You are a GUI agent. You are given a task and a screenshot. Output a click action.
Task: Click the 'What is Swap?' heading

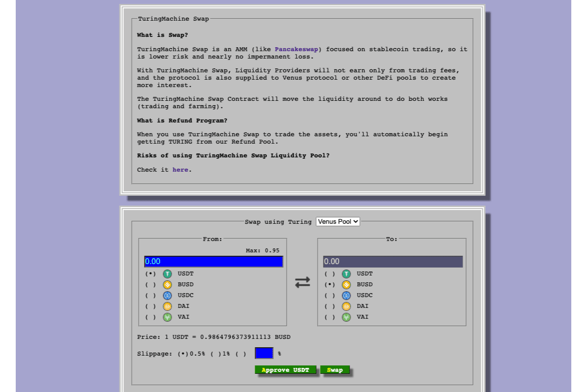coord(162,35)
